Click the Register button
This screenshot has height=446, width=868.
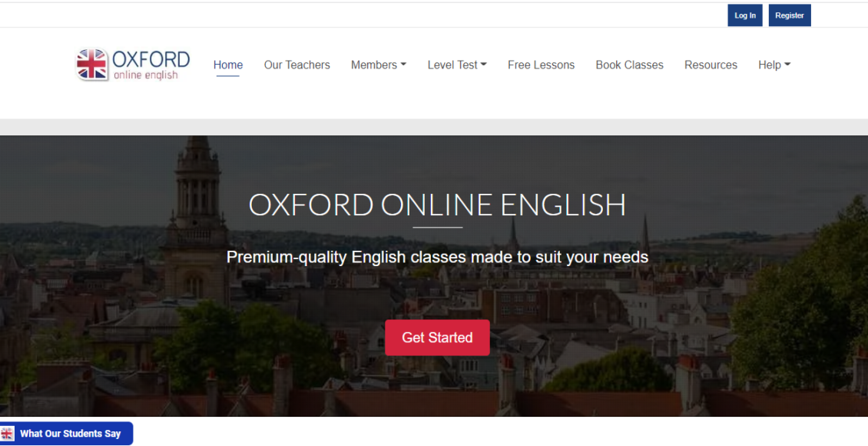pos(790,15)
